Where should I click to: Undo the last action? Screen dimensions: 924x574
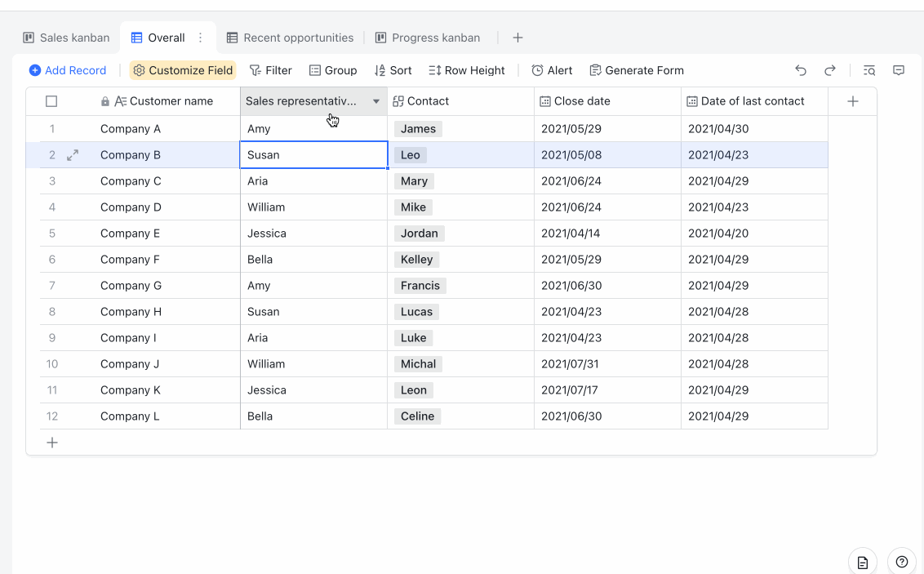[800, 70]
